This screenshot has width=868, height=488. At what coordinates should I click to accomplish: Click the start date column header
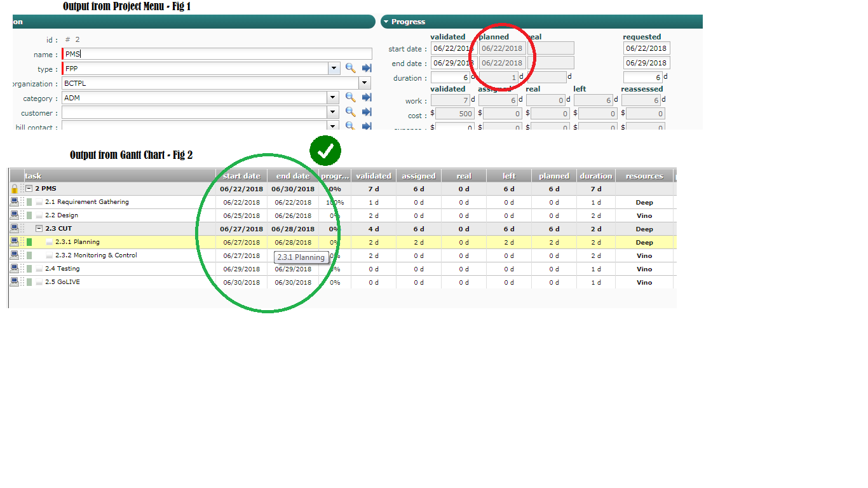(241, 176)
